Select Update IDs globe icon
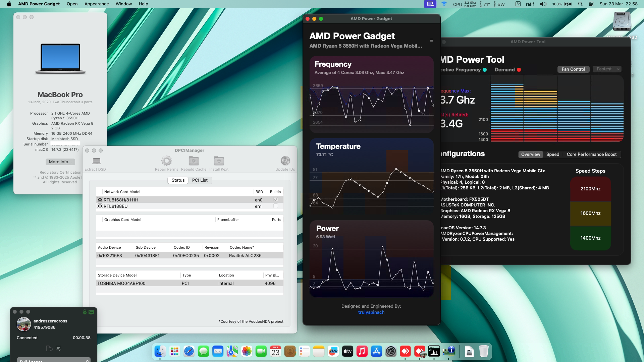This screenshot has height=362, width=644. (x=285, y=161)
